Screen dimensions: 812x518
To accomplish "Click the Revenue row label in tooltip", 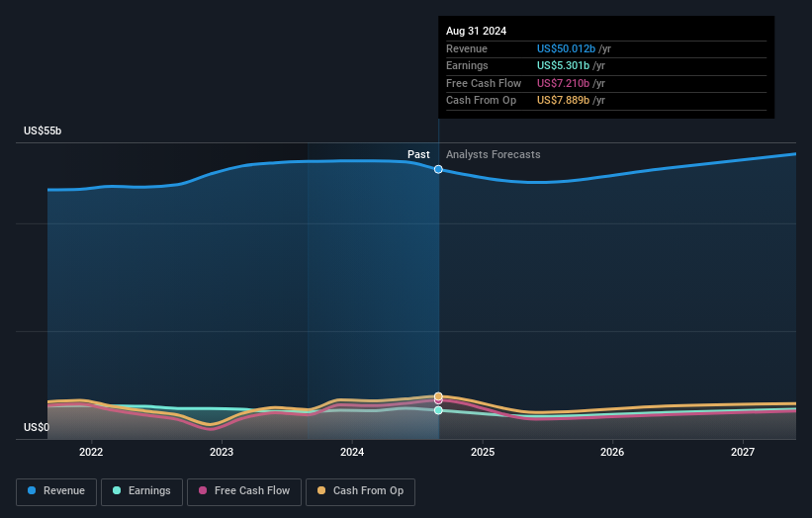I will click(467, 48).
